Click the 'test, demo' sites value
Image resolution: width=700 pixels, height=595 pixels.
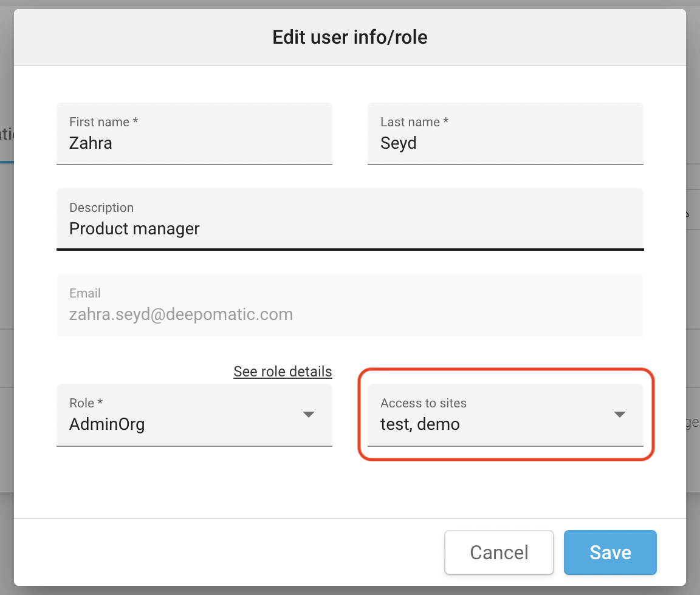420,424
